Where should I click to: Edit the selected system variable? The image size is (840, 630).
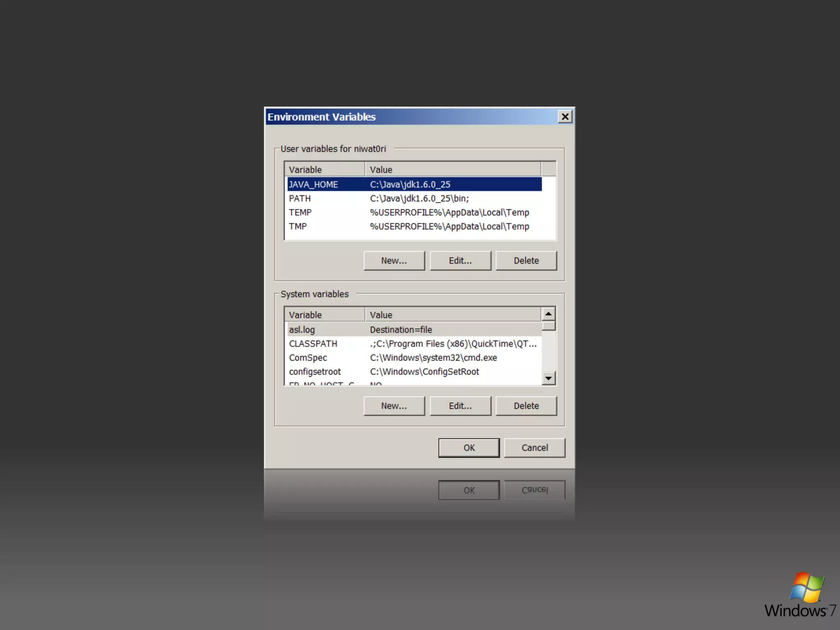[460, 406]
